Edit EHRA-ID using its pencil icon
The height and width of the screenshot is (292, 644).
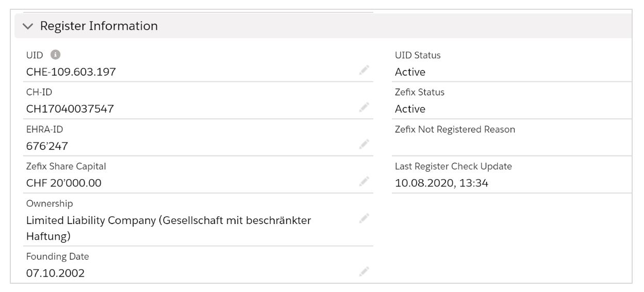pos(364,145)
